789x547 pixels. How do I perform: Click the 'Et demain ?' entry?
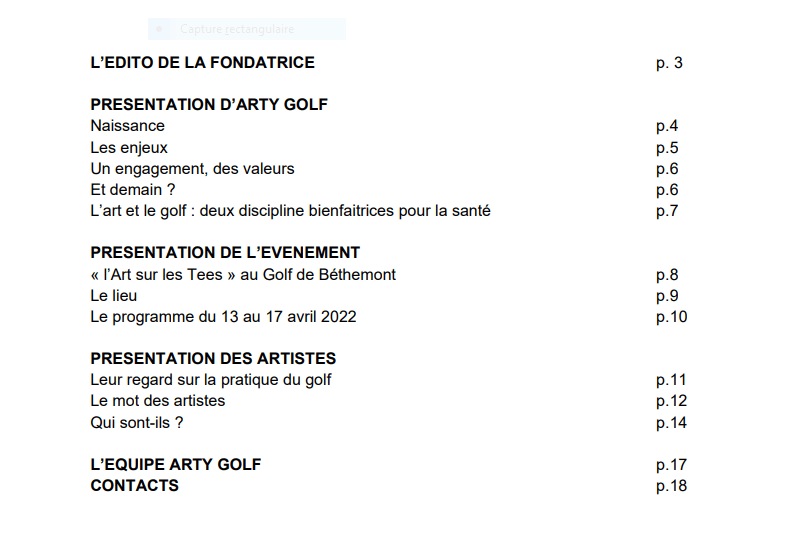click(133, 190)
